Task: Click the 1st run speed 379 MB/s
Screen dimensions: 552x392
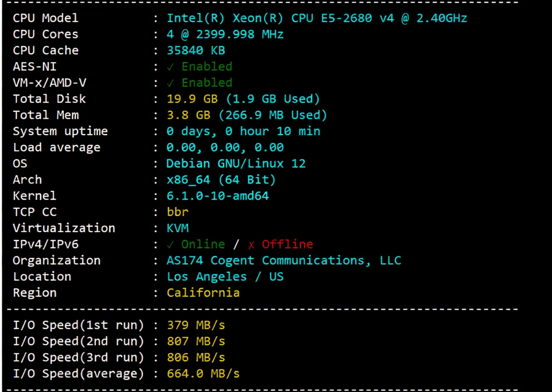Action: click(196, 325)
